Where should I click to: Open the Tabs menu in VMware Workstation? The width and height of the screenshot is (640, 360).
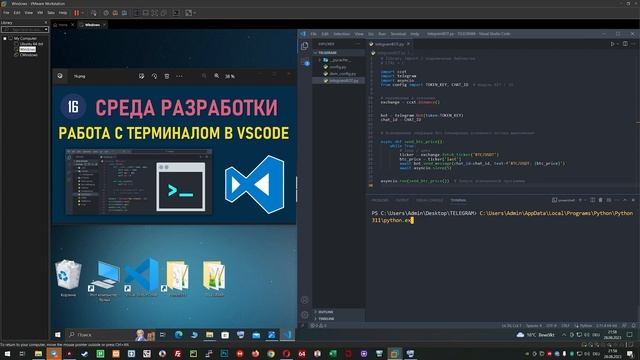pos(51,13)
